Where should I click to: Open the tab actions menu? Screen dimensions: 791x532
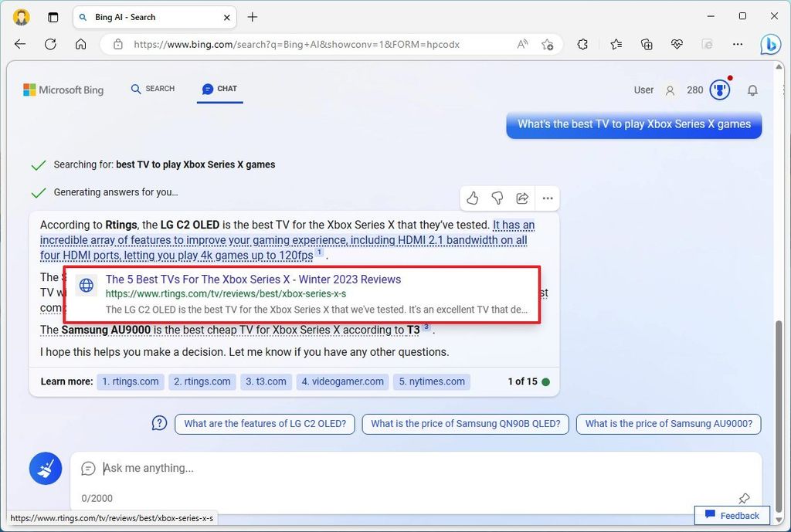(53, 17)
